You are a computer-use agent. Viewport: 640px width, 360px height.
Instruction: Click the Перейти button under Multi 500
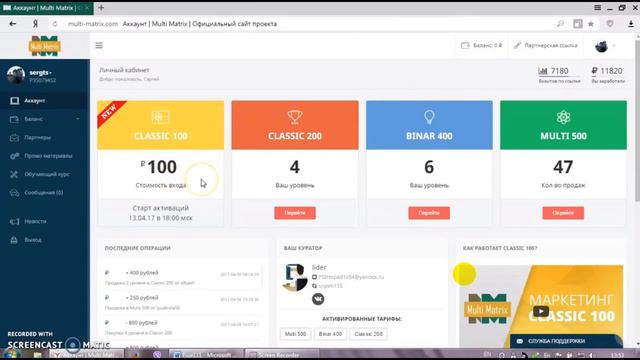coord(563,213)
